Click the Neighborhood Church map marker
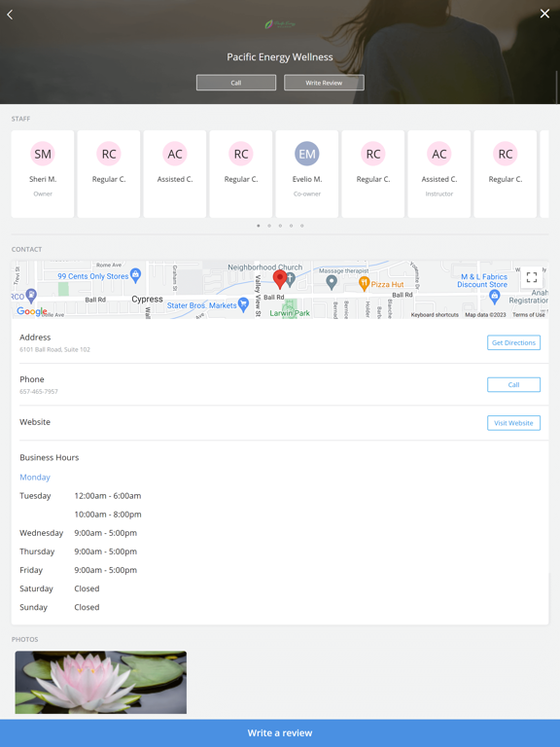The image size is (560, 747). [290, 278]
